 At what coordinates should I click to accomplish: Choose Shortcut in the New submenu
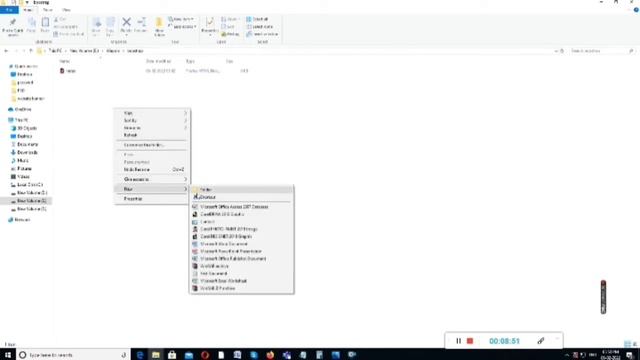tap(242, 197)
